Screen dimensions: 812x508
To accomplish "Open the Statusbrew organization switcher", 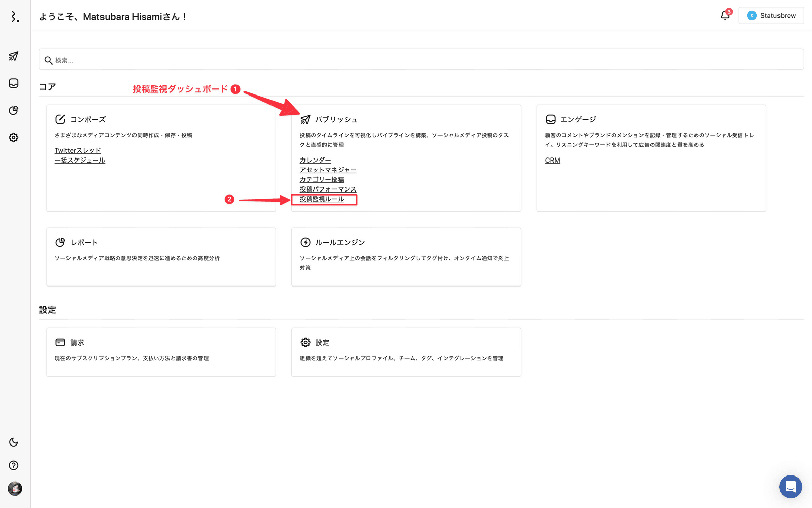I will pyautogui.click(x=771, y=16).
